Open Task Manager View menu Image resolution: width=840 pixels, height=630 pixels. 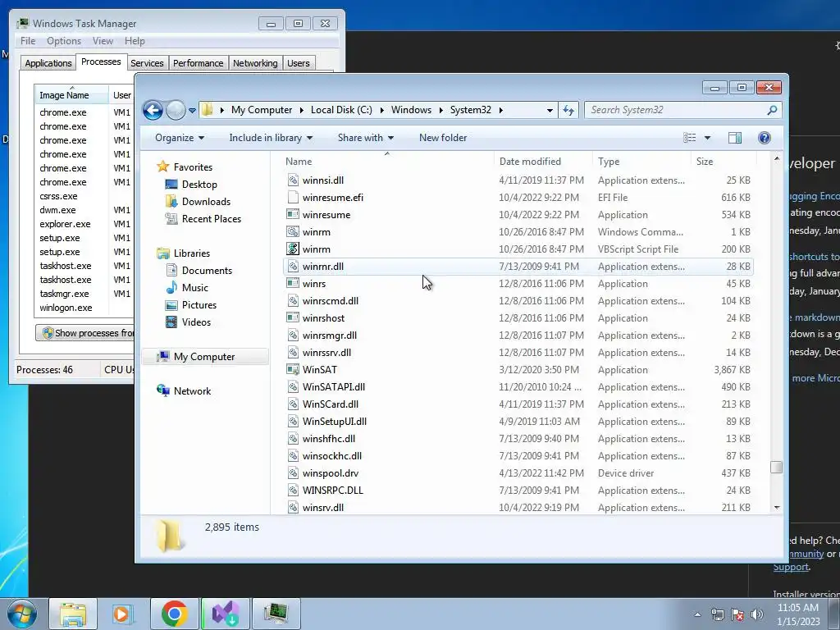pos(103,41)
